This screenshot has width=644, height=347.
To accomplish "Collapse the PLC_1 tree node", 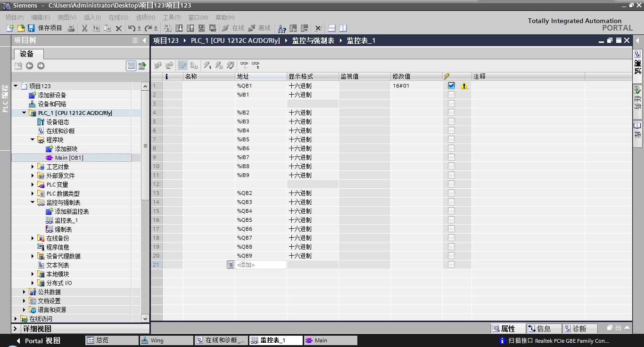I will coord(24,113).
